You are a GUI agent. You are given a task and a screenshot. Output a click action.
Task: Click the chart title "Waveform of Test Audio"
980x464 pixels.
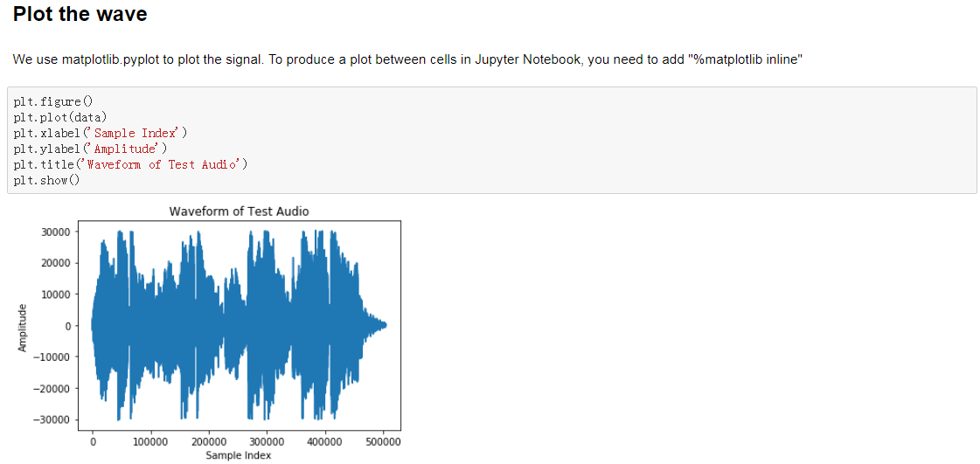[x=239, y=211]
